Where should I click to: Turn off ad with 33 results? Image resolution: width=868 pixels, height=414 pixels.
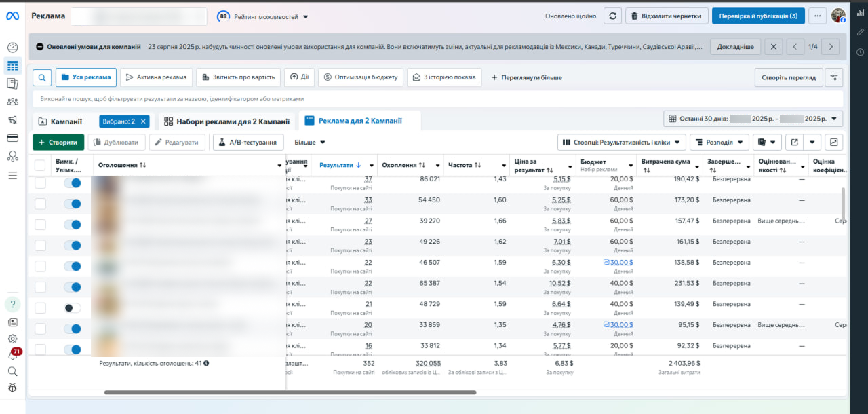coord(72,204)
